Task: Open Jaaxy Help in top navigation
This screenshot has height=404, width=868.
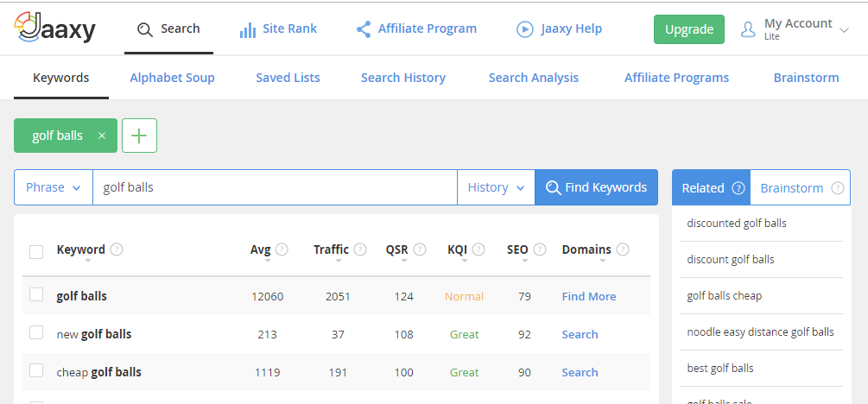Action: pyautogui.click(x=559, y=29)
